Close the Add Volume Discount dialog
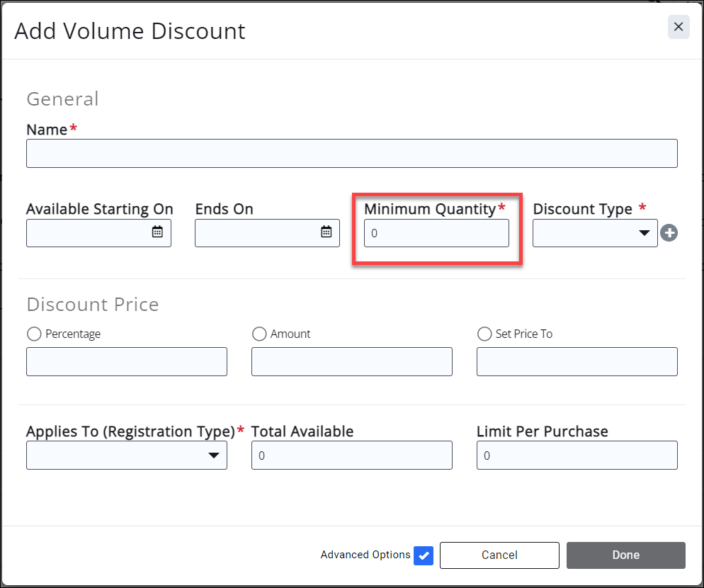Image resolution: width=704 pixels, height=588 pixels. (x=678, y=27)
